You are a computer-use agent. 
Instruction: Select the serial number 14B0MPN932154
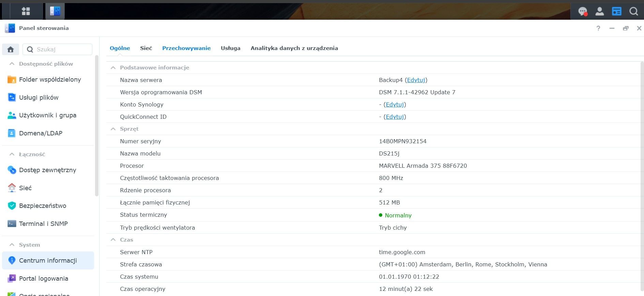pyautogui.click(x=403, y=141)
